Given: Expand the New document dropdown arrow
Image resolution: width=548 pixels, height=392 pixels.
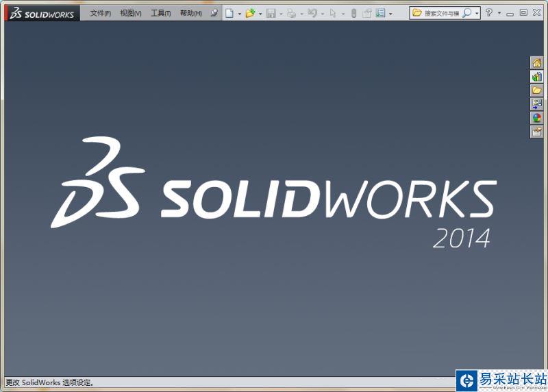Looking at the screenshot, I should coord(239,14).
